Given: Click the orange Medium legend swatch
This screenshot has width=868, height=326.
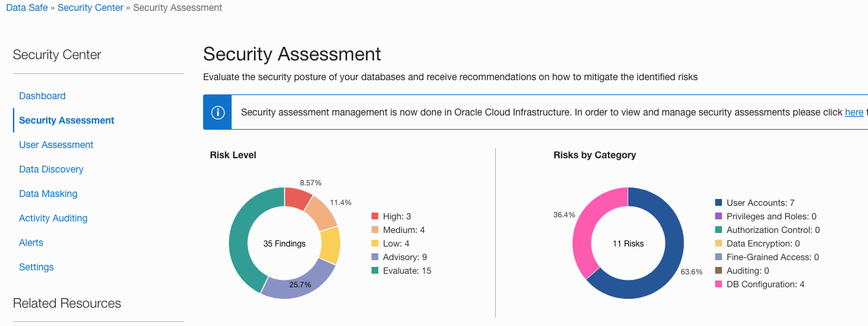Looking at the screenshot, I should coord(375,230).
